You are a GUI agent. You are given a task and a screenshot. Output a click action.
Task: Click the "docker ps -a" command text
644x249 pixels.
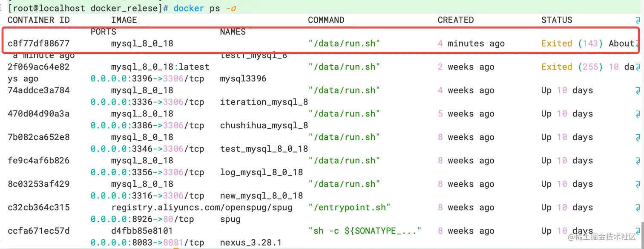pyautogui.click(x=204, y=9)
